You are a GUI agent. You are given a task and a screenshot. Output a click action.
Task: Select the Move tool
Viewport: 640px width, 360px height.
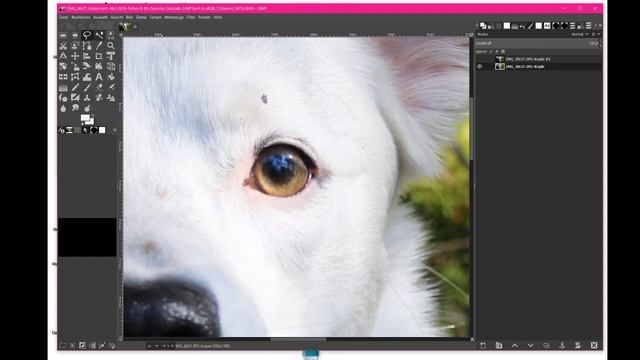pyautogui.click(x=75, y=56)
